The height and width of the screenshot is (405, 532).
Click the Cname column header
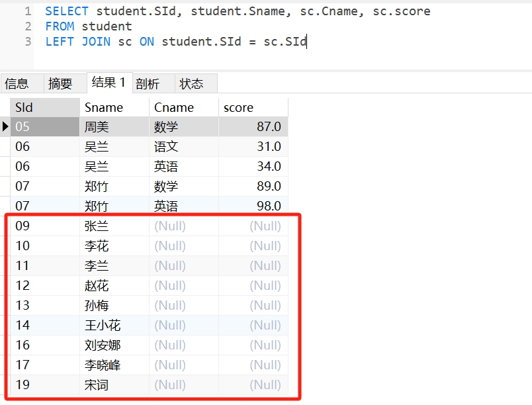click(x=183, y=107)
